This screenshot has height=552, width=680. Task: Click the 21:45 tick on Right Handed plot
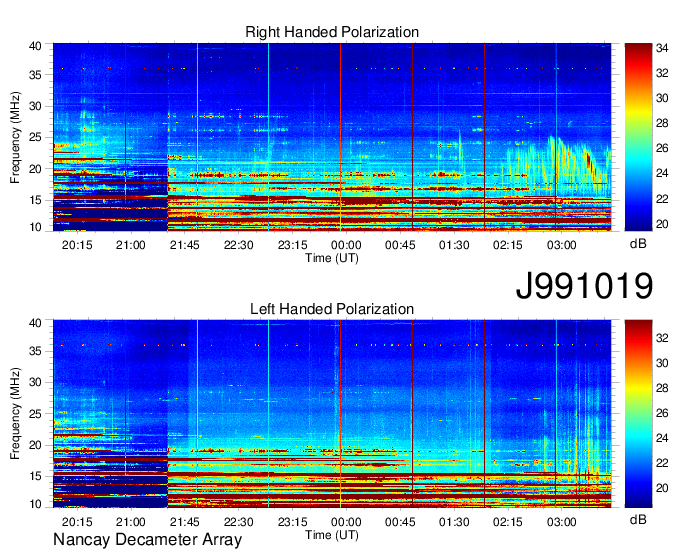pos(185,245)
